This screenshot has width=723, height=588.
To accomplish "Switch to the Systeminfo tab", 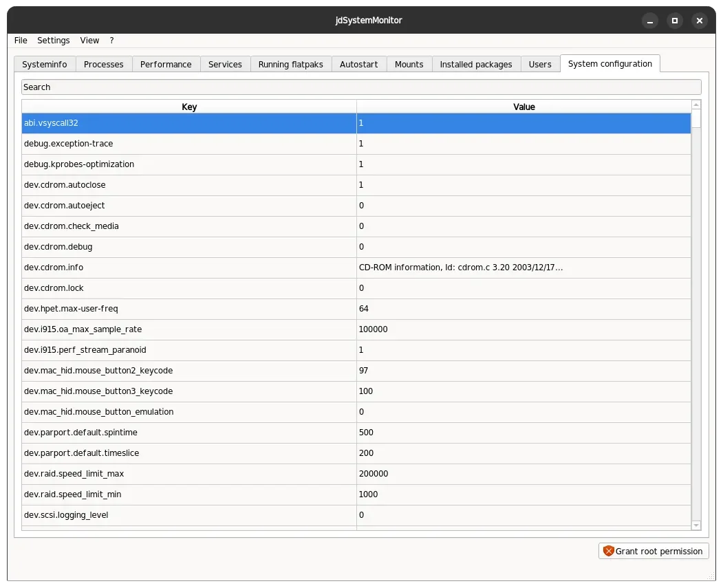I will [45, 65].
